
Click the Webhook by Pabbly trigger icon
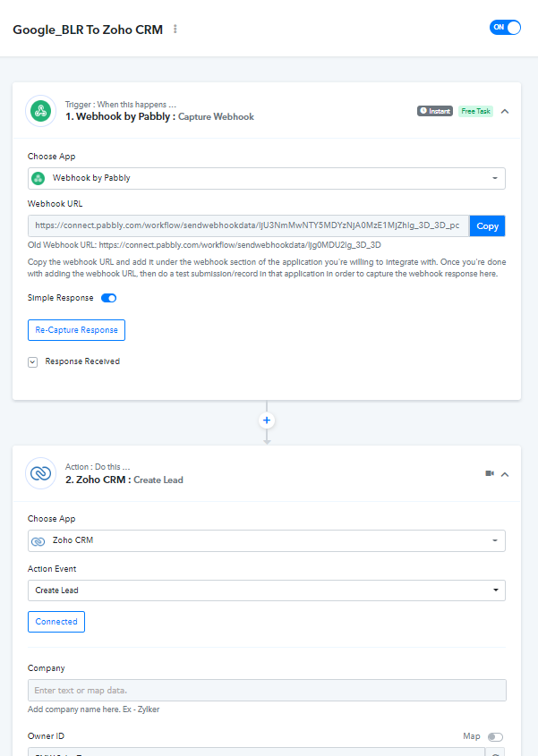(41, 111)
